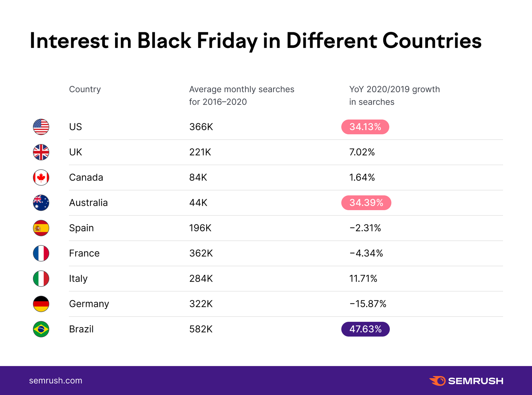
Task: Open the semrush.com link
Action: coord(56,381)
